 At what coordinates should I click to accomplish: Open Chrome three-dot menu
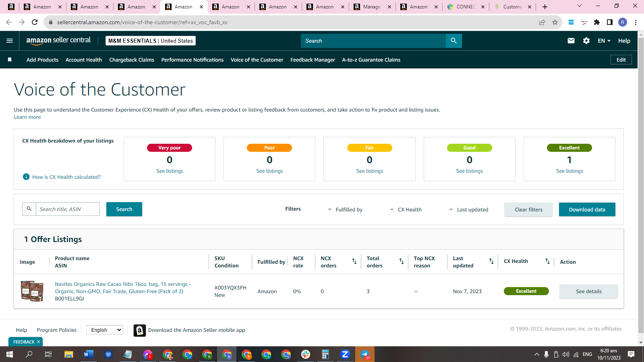(x=636, y=22)
